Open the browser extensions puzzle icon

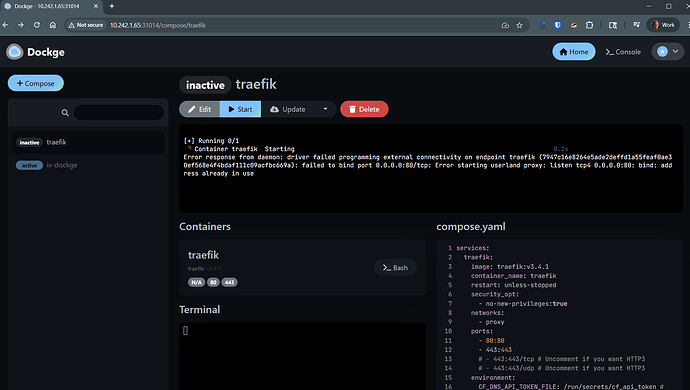tap(589, 25)
